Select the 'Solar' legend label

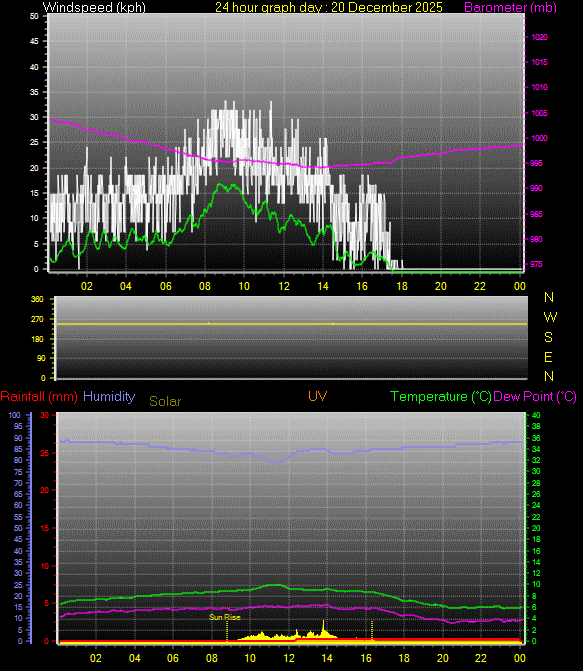[x=165, y=401]
